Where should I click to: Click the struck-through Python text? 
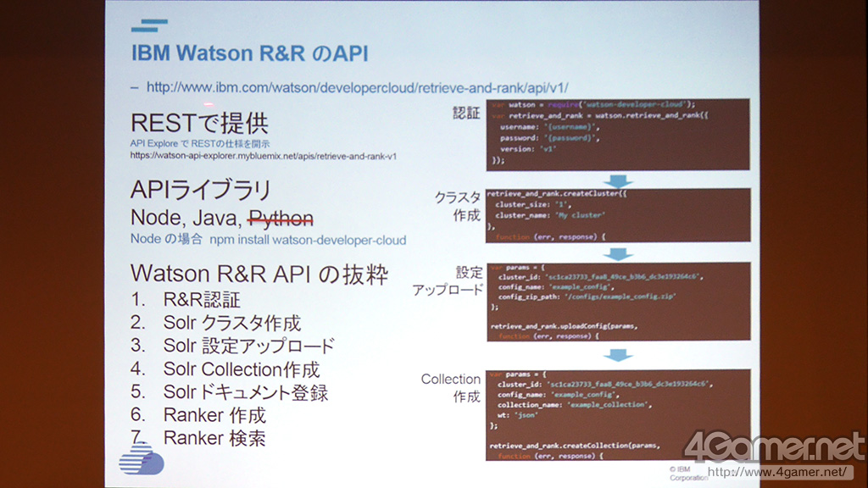281,219
